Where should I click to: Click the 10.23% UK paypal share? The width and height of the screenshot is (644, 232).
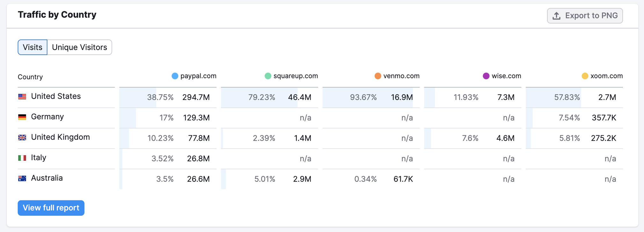click(x=160, y=138)
